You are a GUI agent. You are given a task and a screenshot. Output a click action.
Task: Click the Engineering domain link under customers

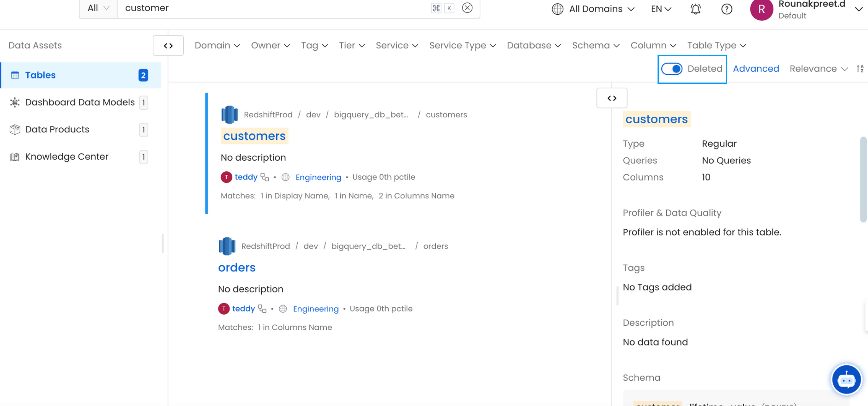point(318,178)
